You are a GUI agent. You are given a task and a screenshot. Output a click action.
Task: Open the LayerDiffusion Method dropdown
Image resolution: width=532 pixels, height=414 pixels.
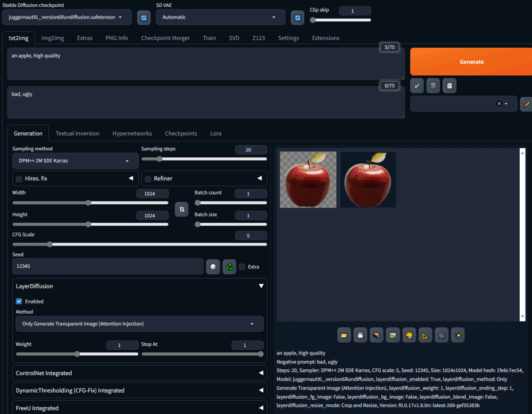[139, 324]
